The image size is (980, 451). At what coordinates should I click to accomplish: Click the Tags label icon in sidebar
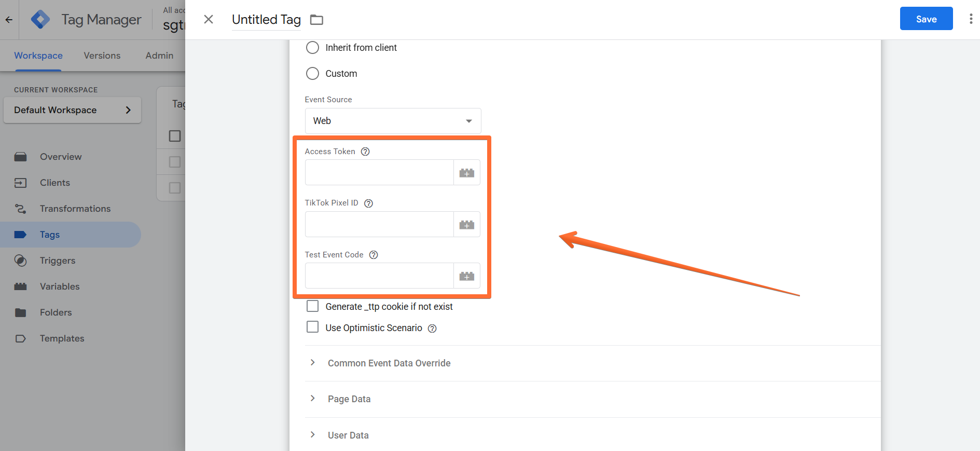coord(20,235)
